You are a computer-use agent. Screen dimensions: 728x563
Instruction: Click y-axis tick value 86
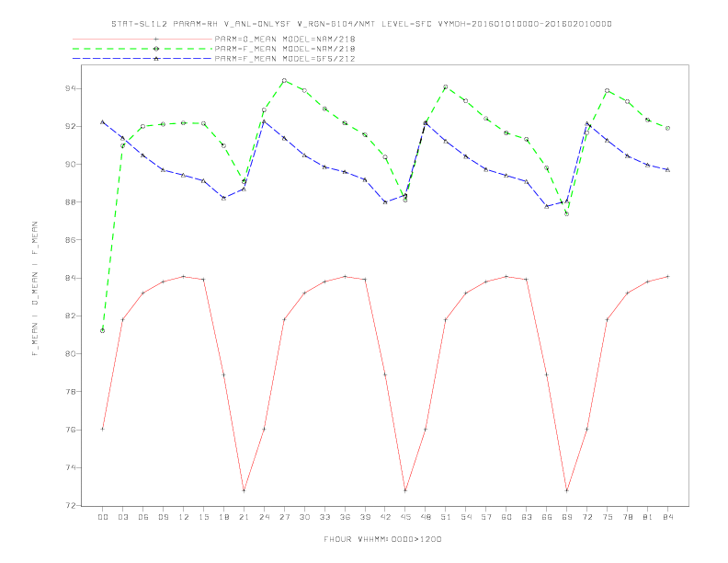(71, 240)
